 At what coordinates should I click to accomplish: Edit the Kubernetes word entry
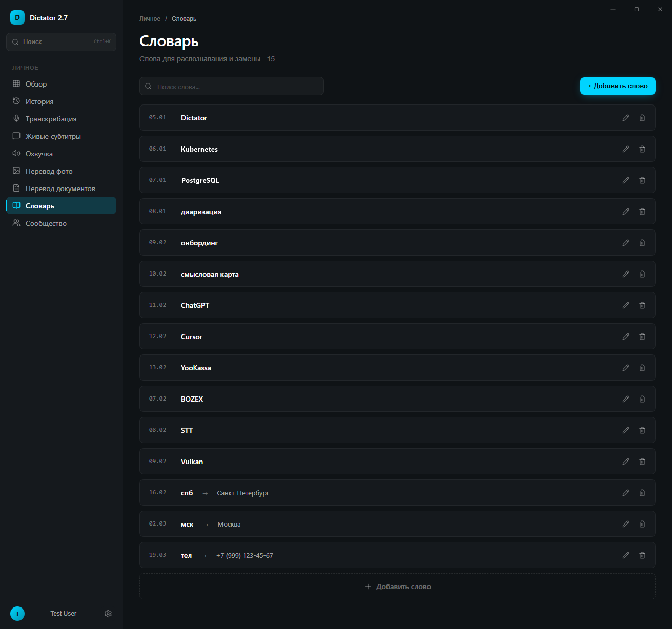(626, 149)
